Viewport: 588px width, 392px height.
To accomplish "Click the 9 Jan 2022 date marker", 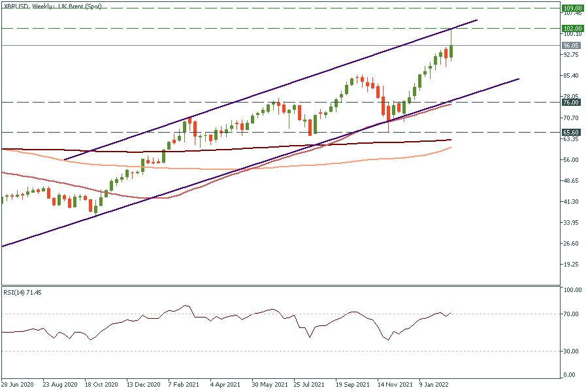I will (x=435, y=385).
